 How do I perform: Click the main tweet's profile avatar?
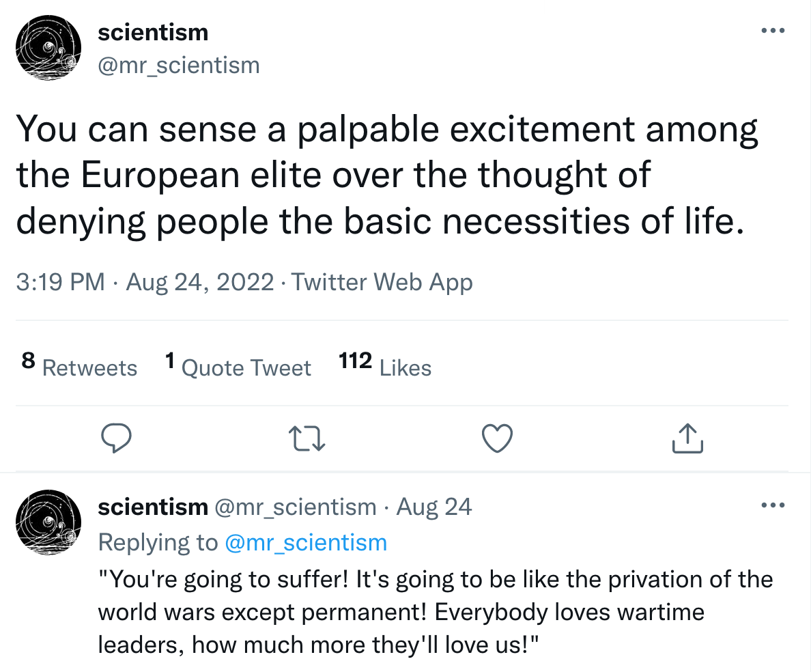pyautogui.click(x=48, y=47)
